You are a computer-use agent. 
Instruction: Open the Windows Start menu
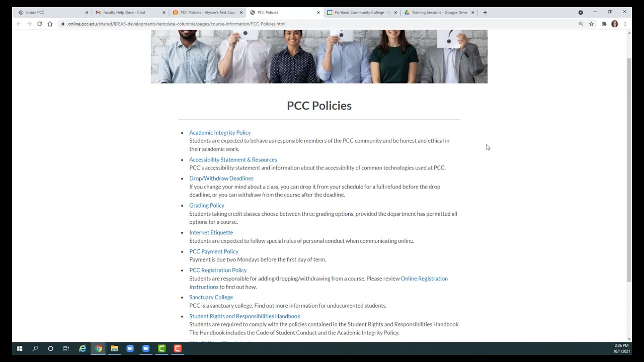pyautogui.click(x=20, y=348)
